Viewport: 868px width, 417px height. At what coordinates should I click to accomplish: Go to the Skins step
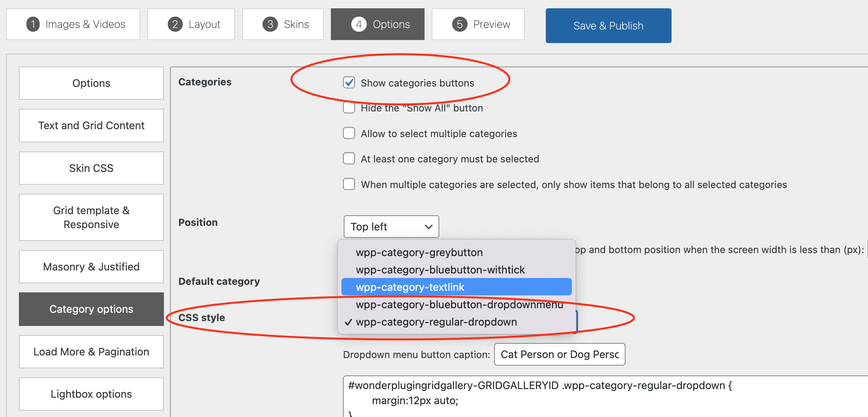[283, 24]
